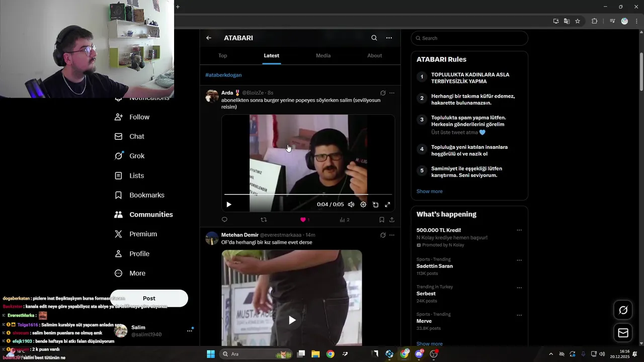Seek on Arda's video progress bar
Image resolution: width=644 pixels, height=362 pixels.
(x=308, y=194)
